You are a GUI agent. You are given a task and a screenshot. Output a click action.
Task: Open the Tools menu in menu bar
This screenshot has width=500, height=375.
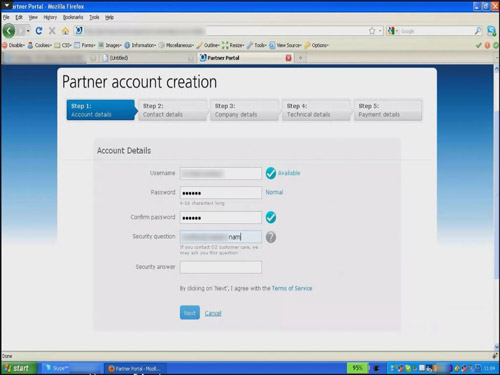tap(94, 17)
